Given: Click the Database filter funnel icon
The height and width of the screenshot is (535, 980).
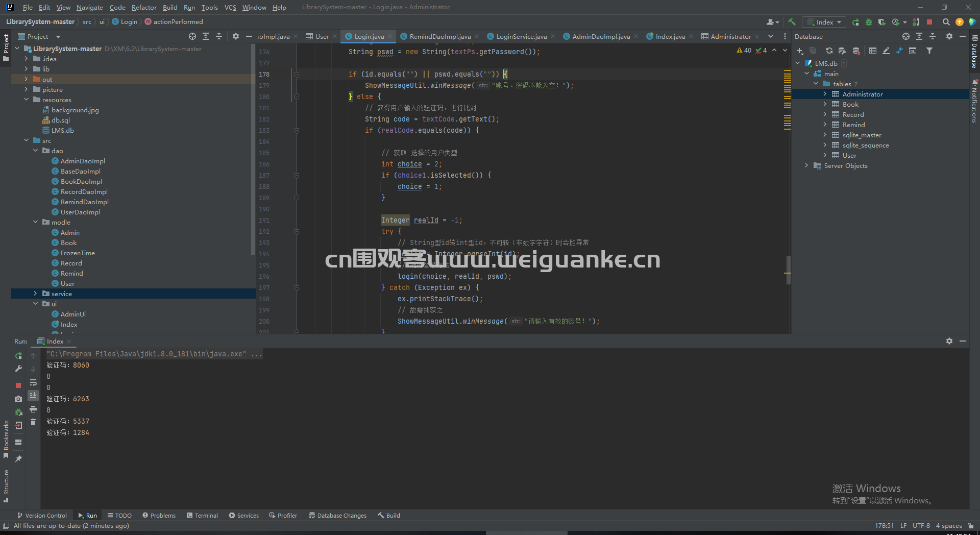Looking at the screenshot, I should pos(929,51).
